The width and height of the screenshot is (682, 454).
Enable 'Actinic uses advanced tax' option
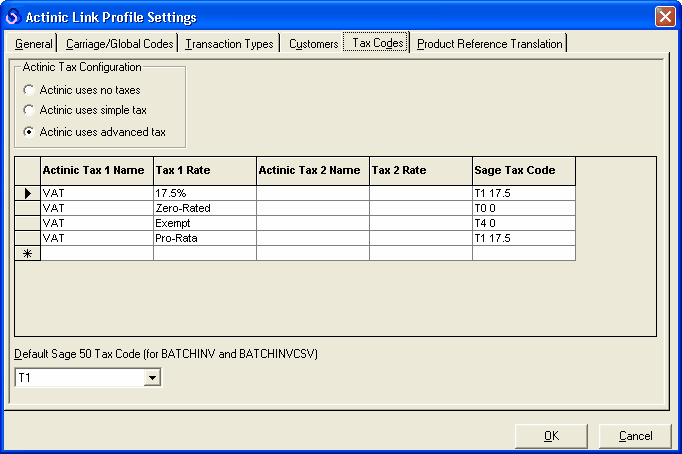tap(30, 132)
